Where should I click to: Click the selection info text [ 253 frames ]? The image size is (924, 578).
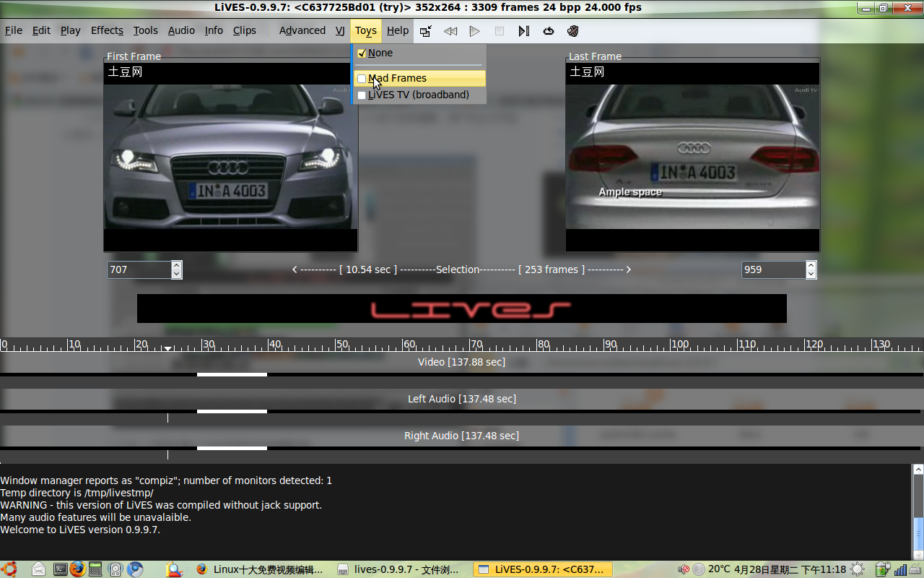tap(552, 269)
